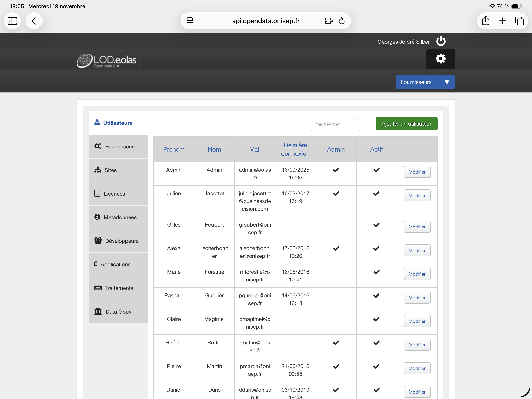Open the settings gear icon
Image resolution: width=532 pixels, height=399 pixels.
click(440, 59)
